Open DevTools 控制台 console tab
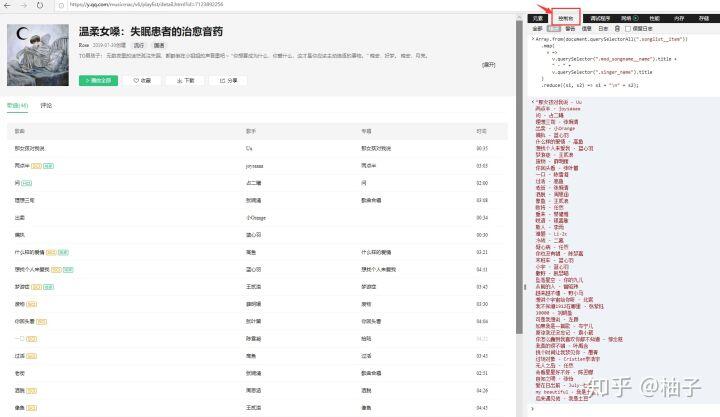720x417 pixels. (566, 18)
